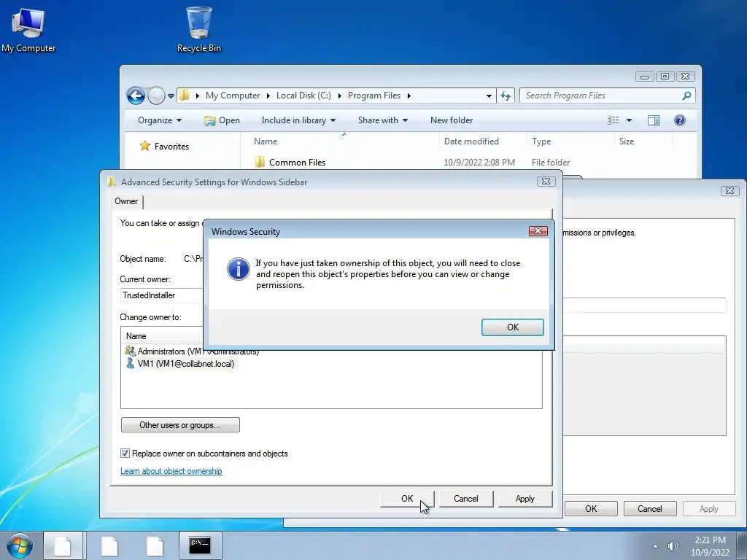Click the blue information icon

(239, 269)
